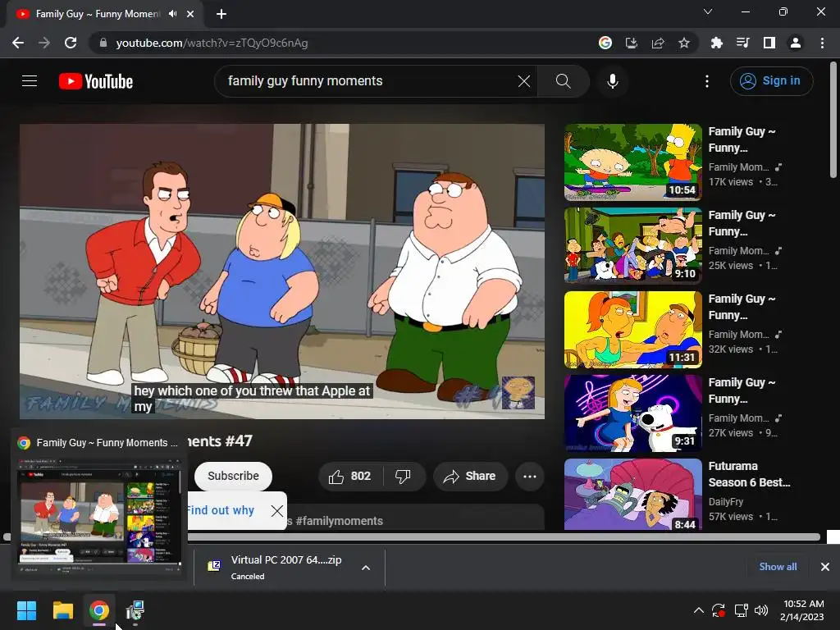Screen dimensions: 840x630
Task: Open the installer icon in taskbar
Action: click(x=135, y=610)
